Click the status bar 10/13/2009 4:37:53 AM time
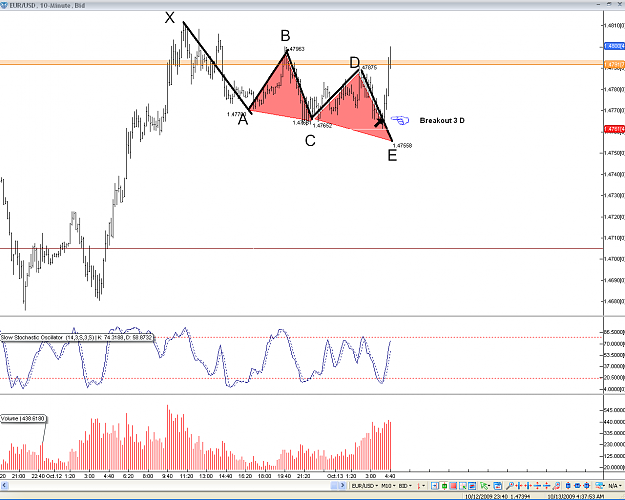The width and height of the screenshot is (625, 500). click(x=575, y=496)
